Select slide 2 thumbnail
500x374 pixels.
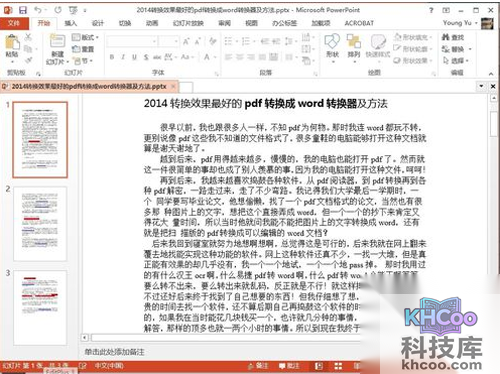40,224
